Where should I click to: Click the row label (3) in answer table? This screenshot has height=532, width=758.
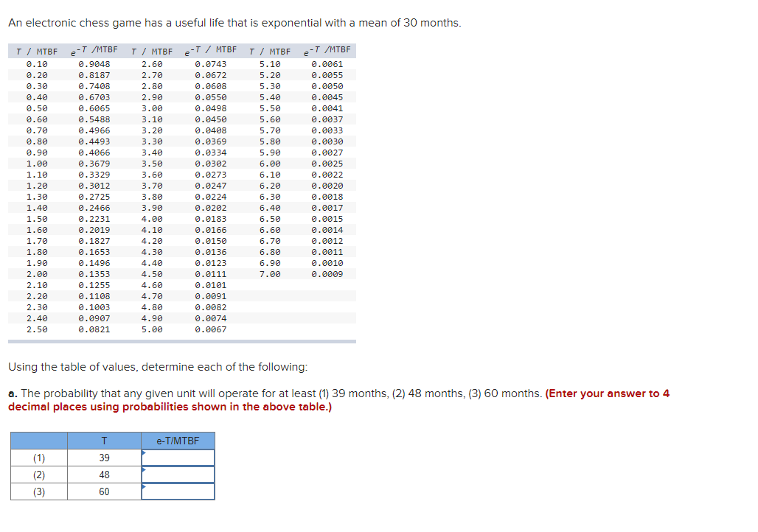point(39,491)
